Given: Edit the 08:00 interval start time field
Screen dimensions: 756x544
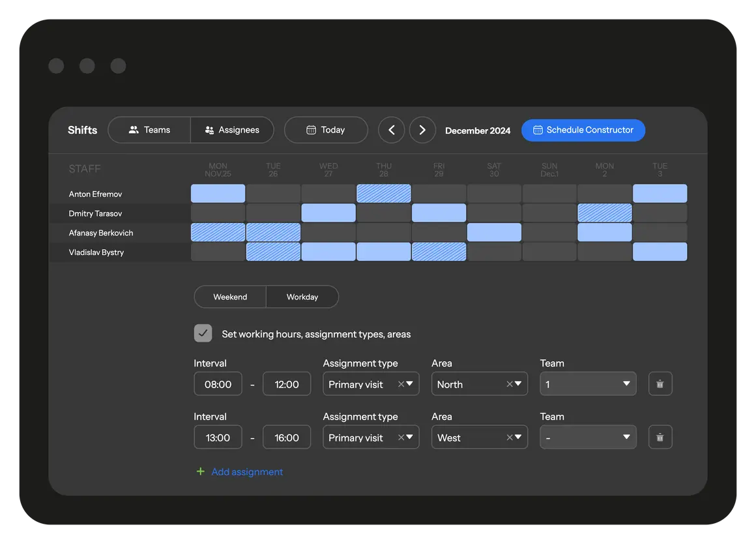Looking at the screenshot, I should click(218, 384).
